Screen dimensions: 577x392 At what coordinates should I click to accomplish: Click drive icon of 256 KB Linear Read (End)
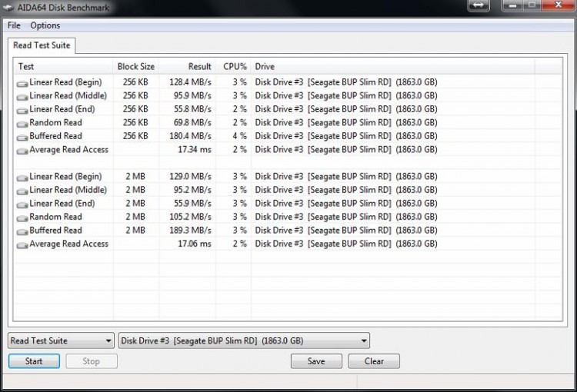click(x=22, y=111)
